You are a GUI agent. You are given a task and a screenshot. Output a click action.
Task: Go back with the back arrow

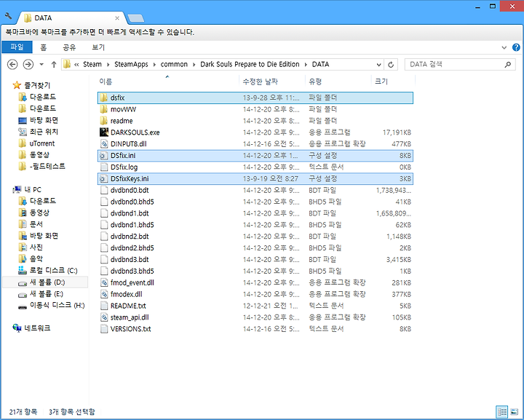click(x=12, y=64)
